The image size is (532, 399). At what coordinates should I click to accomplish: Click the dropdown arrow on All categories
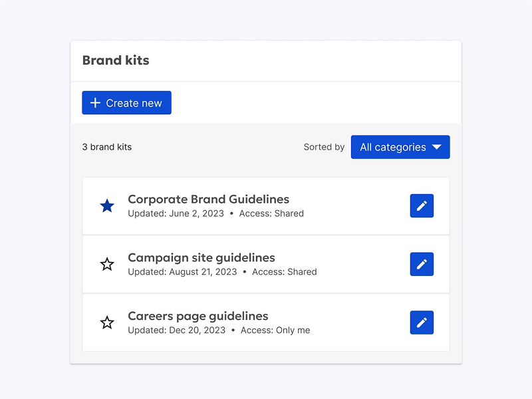click(438, 147)
